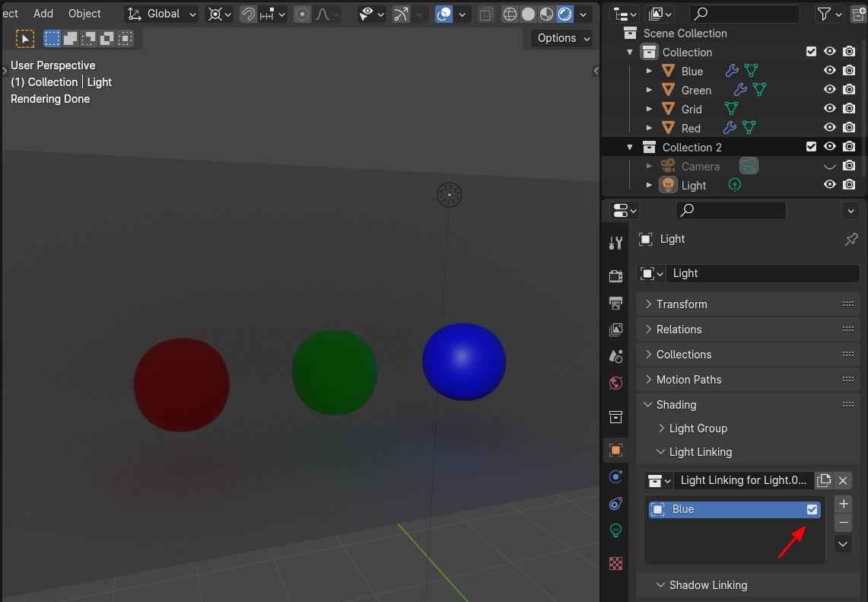Select the Red object row
This screenshot has width=868, height=602.
(731, 128)
